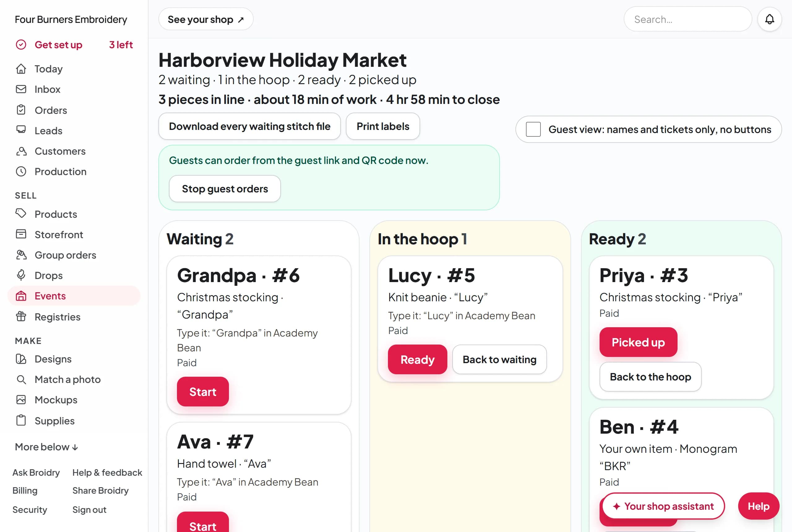Open the Production clock icon
792x532 pixels.
click(21, 171)
